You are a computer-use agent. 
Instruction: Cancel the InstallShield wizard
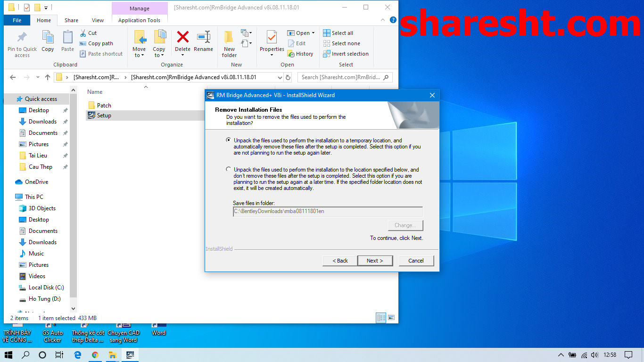(x=416, y=261)
